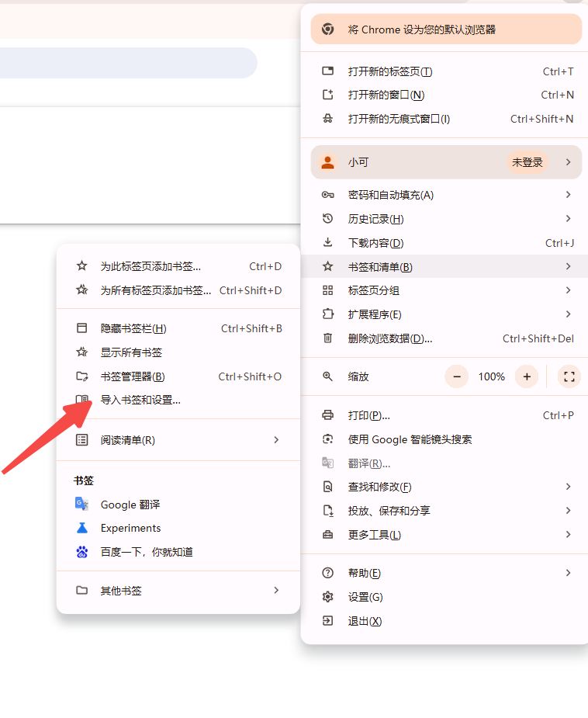Expand the 更多工具 submenu arrow
The width and height of the screenshot is (588, 718).
click(x=568, y=534)
